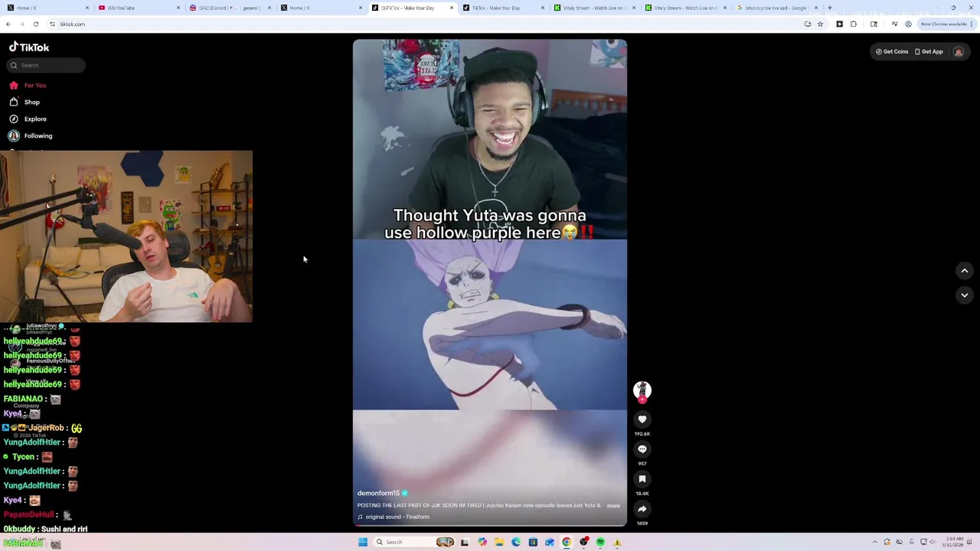
Task: Switch to the first Home / X tab
Action: point(47,8)
